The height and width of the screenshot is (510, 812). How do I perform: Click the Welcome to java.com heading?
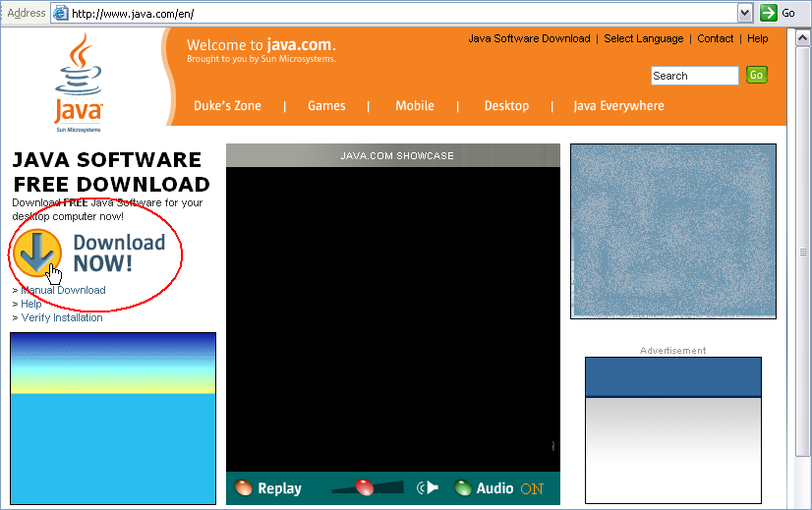tap(261, 45)
